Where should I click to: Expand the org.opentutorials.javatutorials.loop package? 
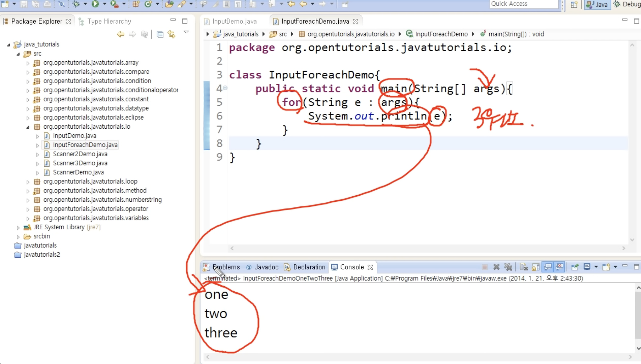coord(28,182)
